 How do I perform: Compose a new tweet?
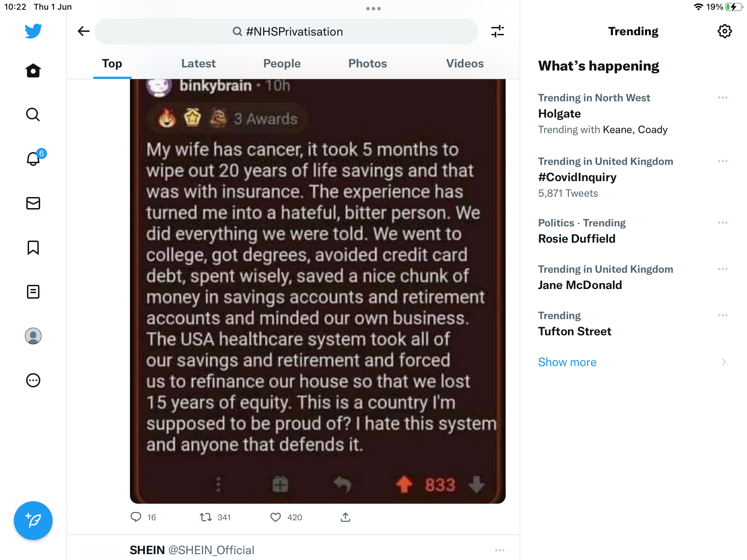[x=33, y=520]
